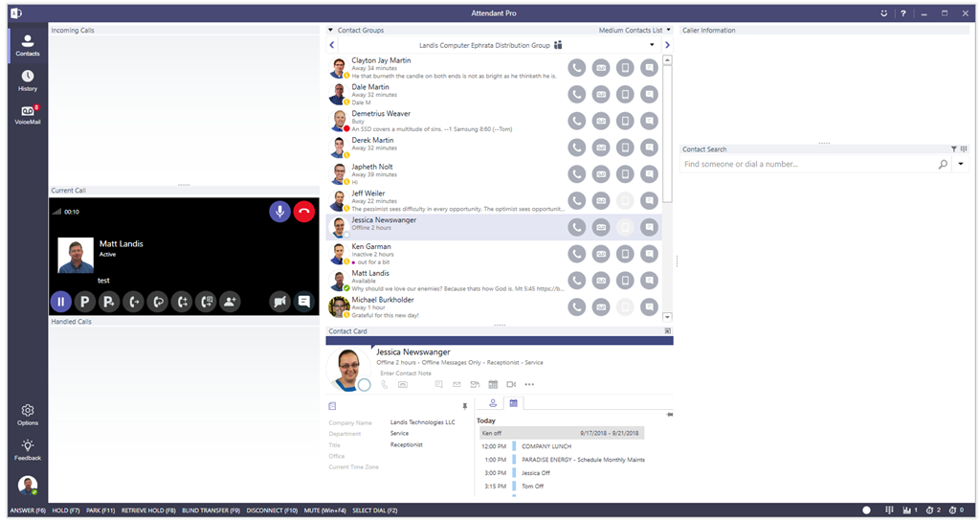Select the COMPANY LUNCH calendar entry

[563, 446]
